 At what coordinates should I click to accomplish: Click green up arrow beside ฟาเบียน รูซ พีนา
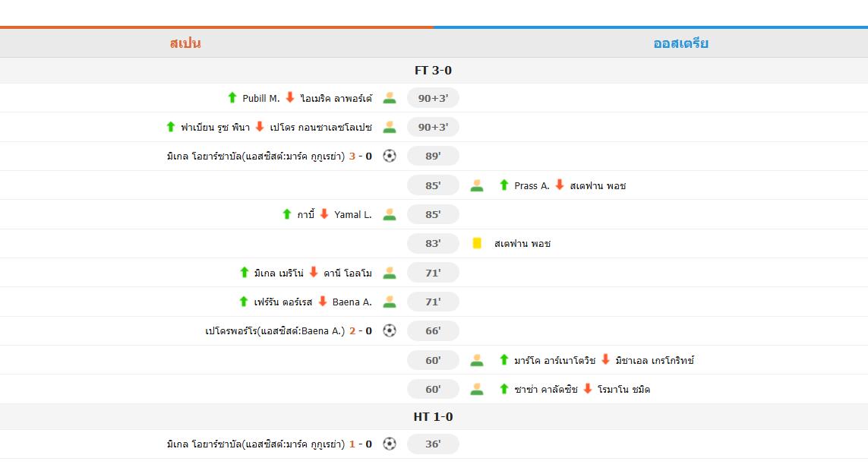pyautogui.click(x=171, y=126)
